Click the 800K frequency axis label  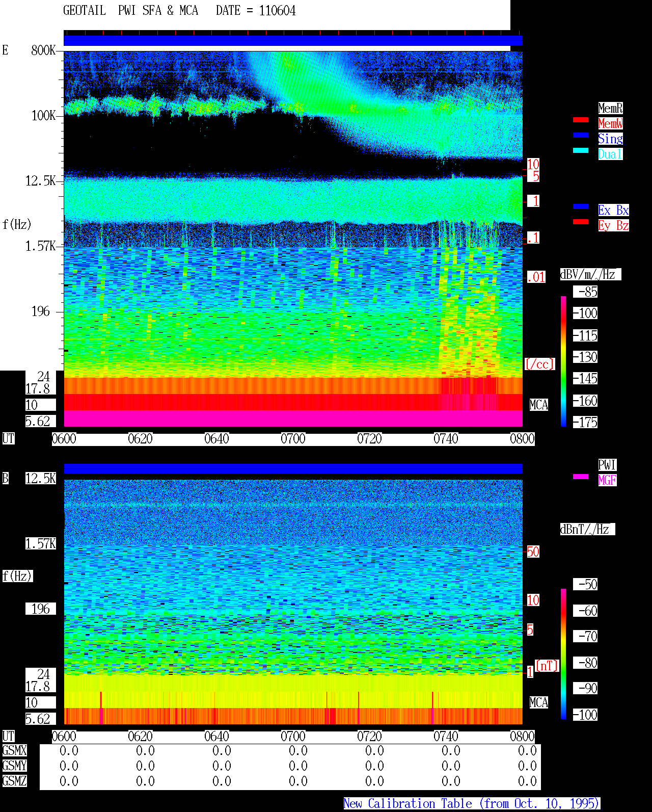pyautogui.click(x=43, y=50)
